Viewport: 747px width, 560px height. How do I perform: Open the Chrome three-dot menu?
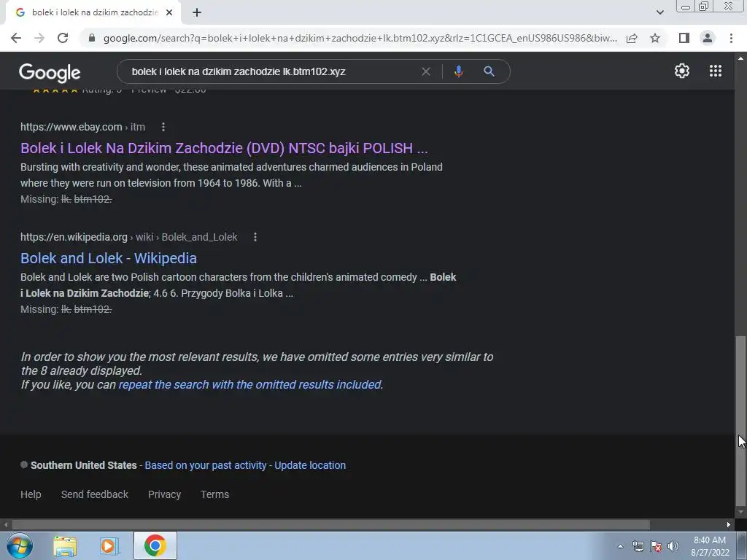(731, 38)
